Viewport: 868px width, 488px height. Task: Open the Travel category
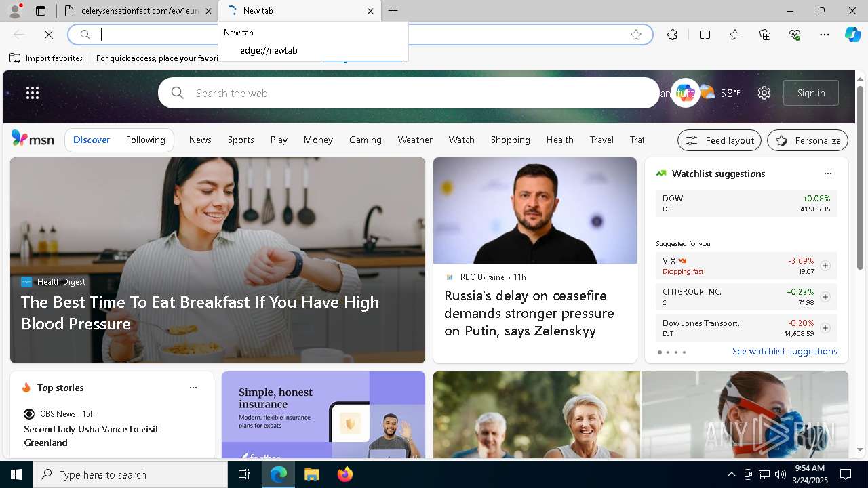coord(601,140)
